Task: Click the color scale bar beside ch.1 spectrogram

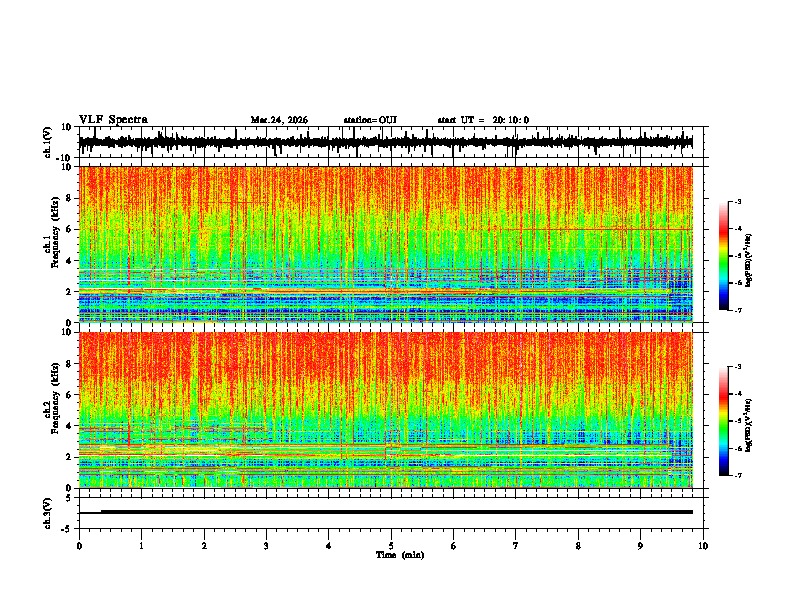Action: tap(724, 255)
